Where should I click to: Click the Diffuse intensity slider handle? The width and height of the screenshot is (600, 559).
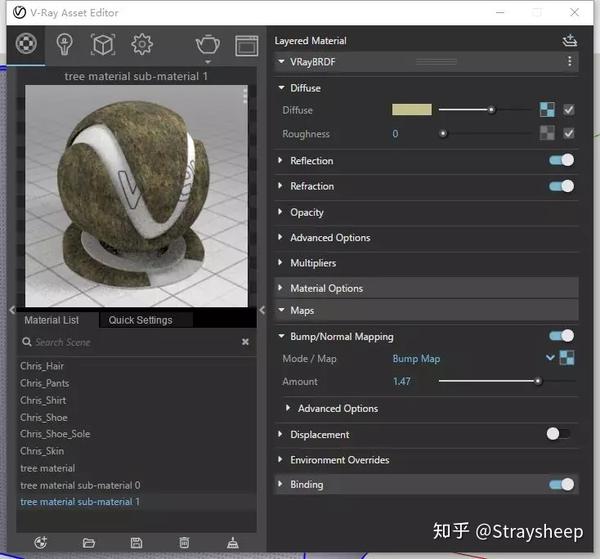point(491,110)
